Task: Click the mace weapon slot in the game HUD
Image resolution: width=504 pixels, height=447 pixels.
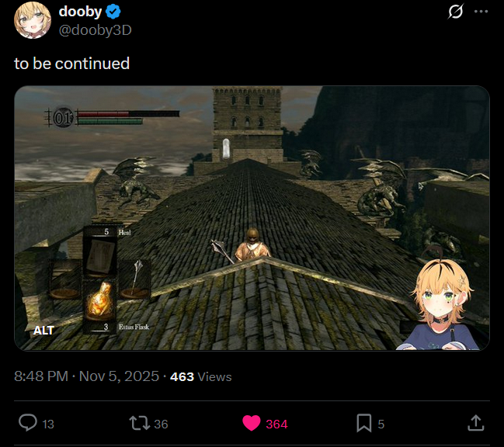Action: click(x=135, y=279)
